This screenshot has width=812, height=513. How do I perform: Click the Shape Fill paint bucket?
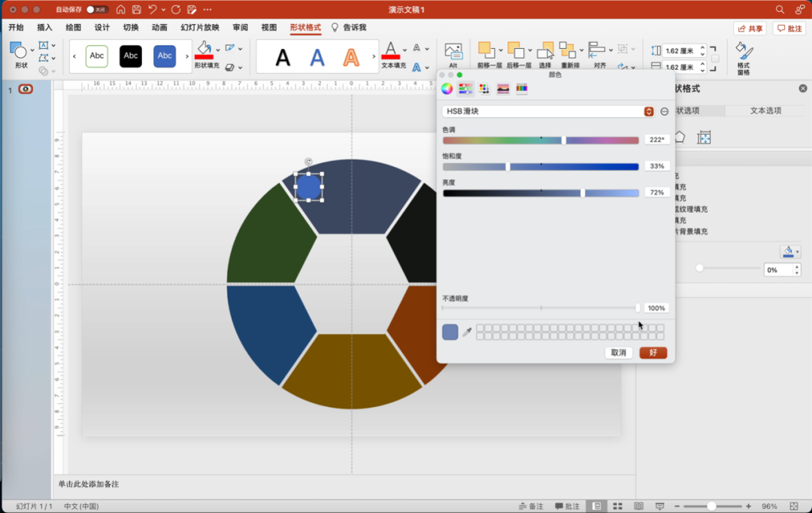click(x=204, y=50)
